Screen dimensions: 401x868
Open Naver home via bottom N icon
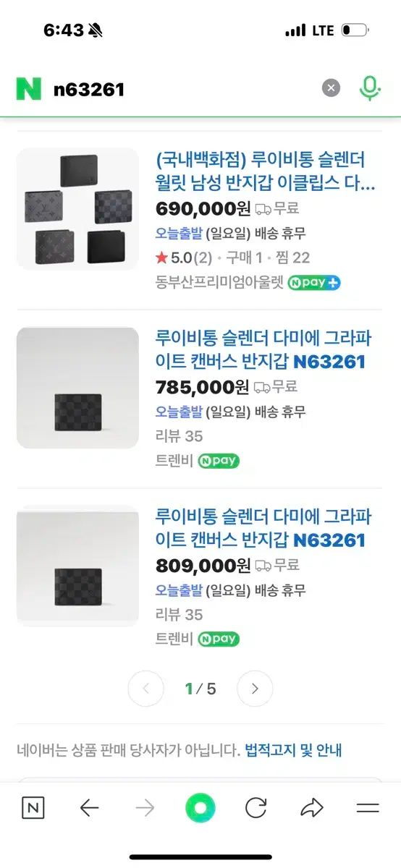[x=33, y=808]
